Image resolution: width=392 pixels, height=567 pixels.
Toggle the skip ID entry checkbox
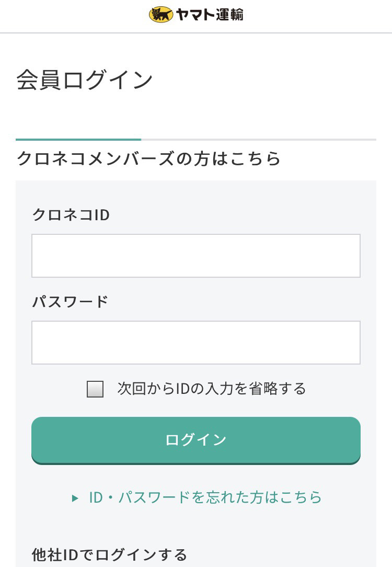pyautogui.click(x=95, y=389)
